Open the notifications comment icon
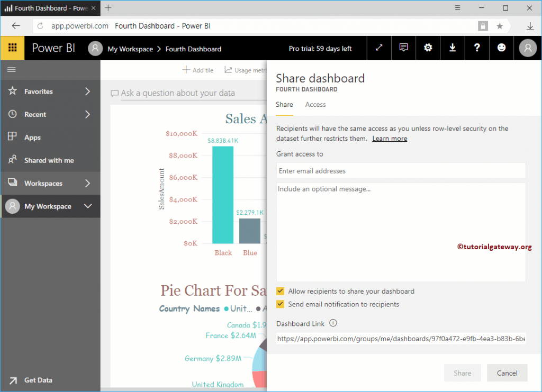The width and height of the screenshot is (542, 392). [x=403, y=48]
